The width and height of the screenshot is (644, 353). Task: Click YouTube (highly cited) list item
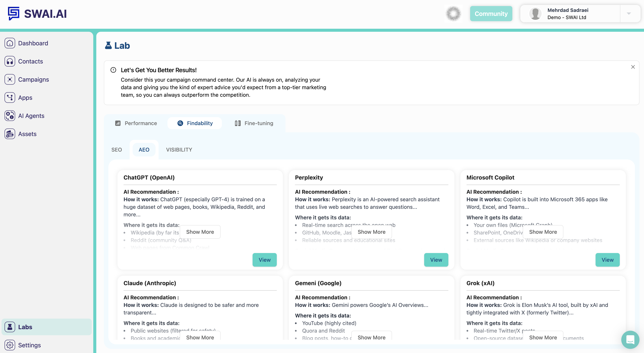[x=329, y=323]
